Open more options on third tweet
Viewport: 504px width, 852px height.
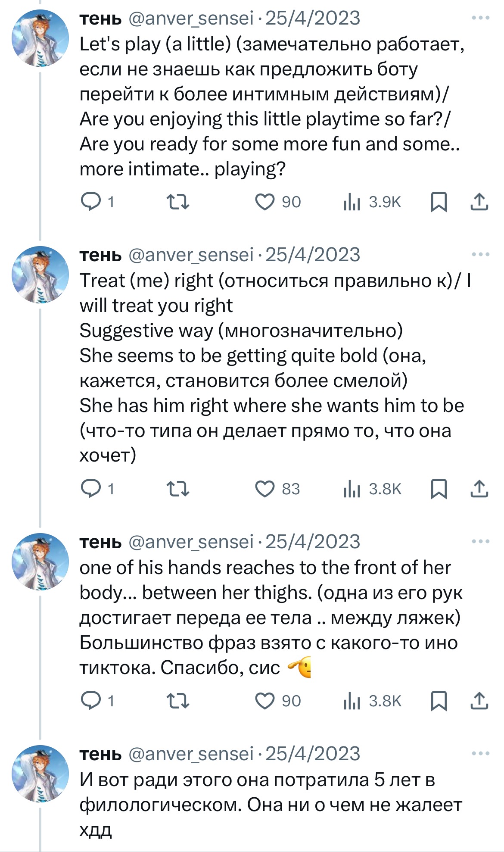pos(481,542)
